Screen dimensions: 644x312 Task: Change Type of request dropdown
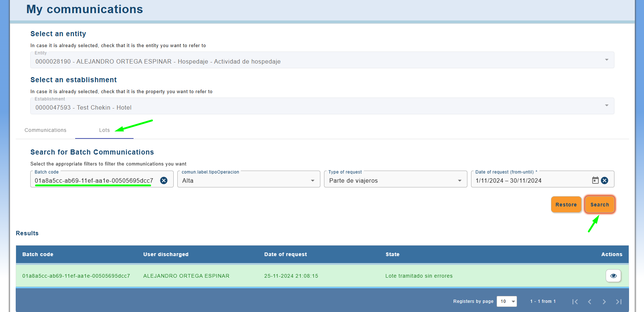click(x=395, y=180)
